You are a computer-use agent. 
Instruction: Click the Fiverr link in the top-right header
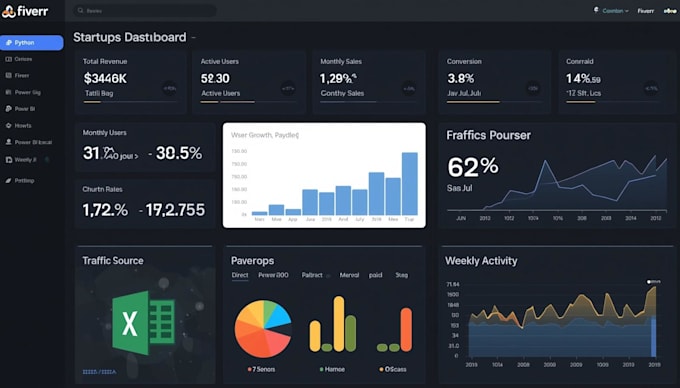click(x=646, y=11)
